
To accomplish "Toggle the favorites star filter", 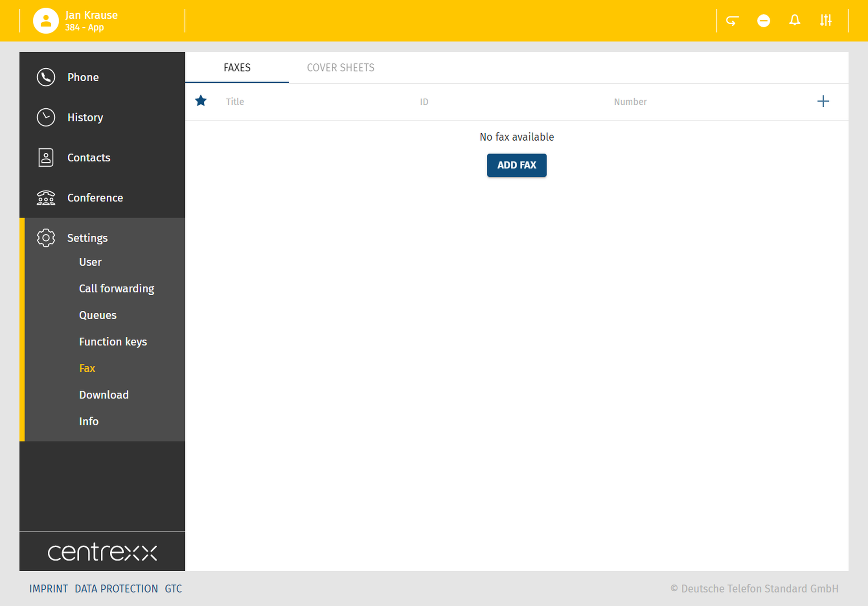I will 201,101.
